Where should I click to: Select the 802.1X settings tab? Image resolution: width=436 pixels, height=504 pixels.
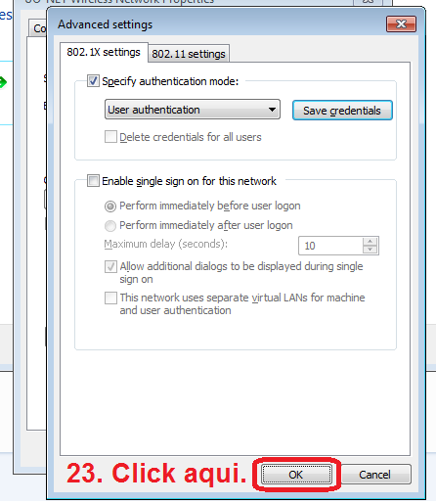(x=104, y=52)
